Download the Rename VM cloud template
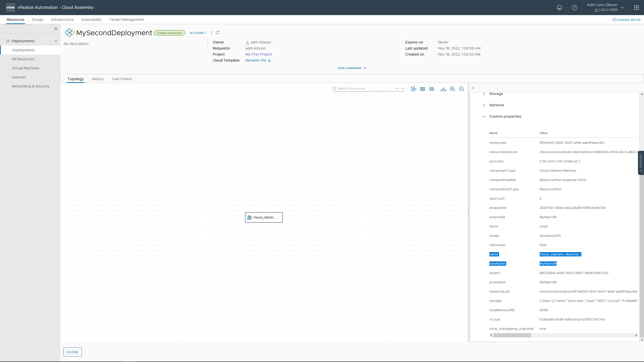The image size is (644, 362). pos(269,60)
